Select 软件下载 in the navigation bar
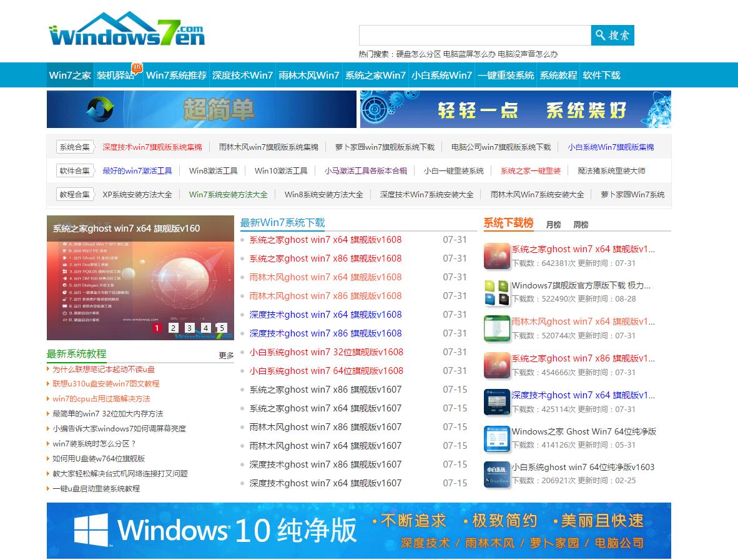Screen dimensions: 738x560 [x=601, y=76]
